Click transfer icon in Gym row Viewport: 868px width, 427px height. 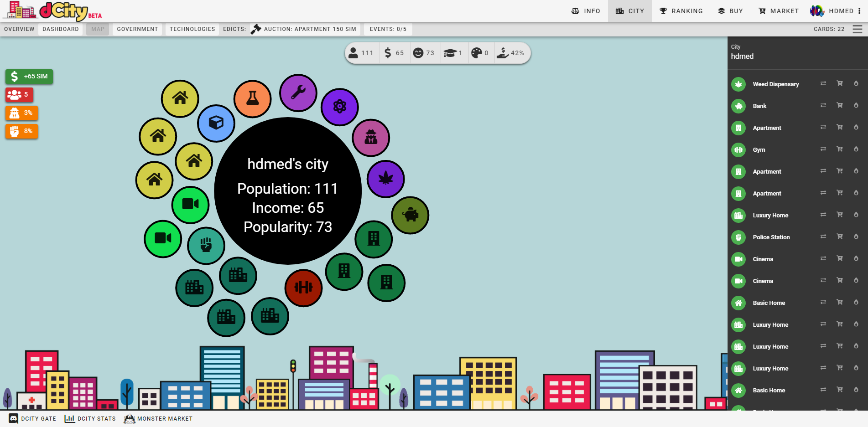(x=823, y=149)
